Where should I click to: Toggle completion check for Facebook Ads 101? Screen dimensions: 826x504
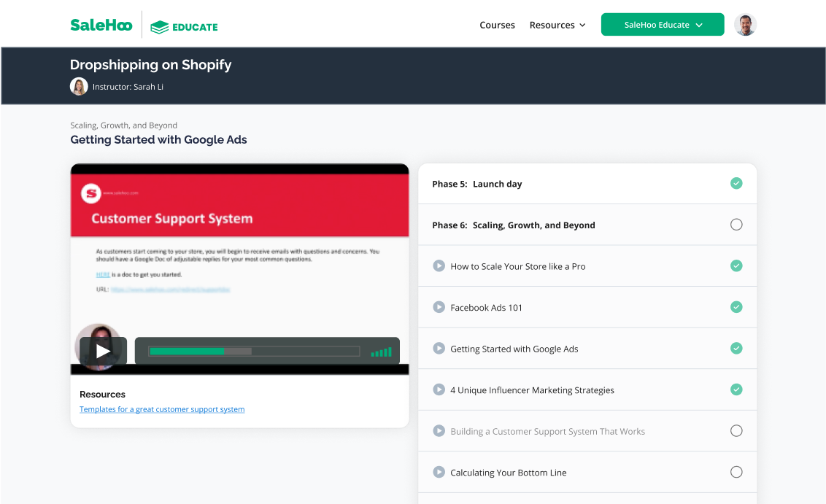tap(736, 307)
